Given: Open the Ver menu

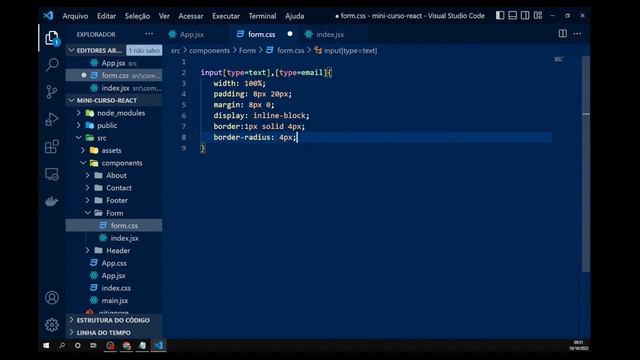Looking at the screenshot, I should coord(164,16).
